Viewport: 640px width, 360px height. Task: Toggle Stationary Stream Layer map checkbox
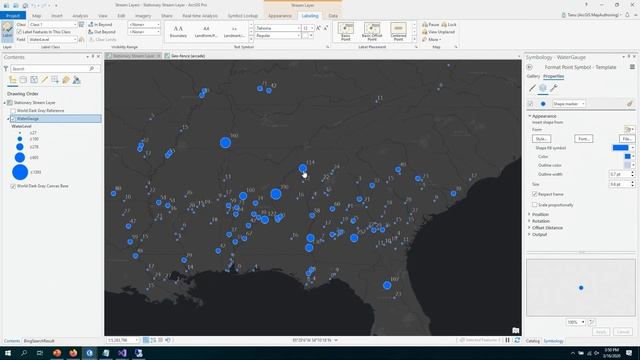click(10, 103)
